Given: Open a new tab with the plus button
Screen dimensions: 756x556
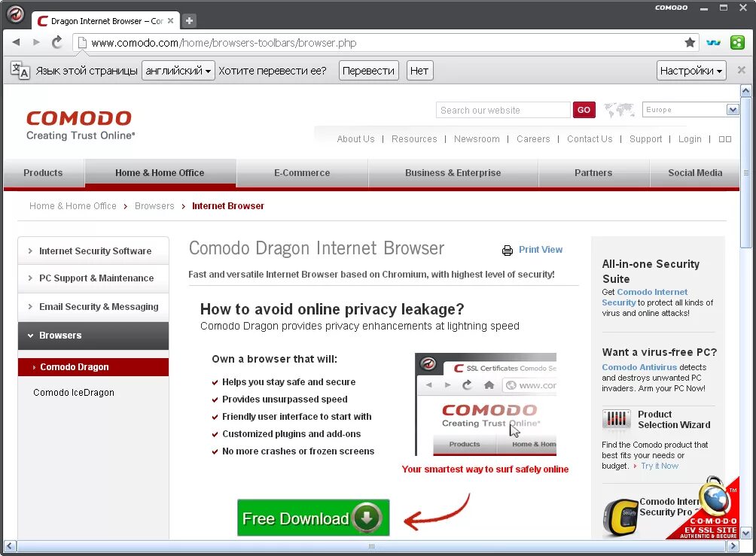Looking at the screenshot, I should pyautogui.click(x=190, y=20).
